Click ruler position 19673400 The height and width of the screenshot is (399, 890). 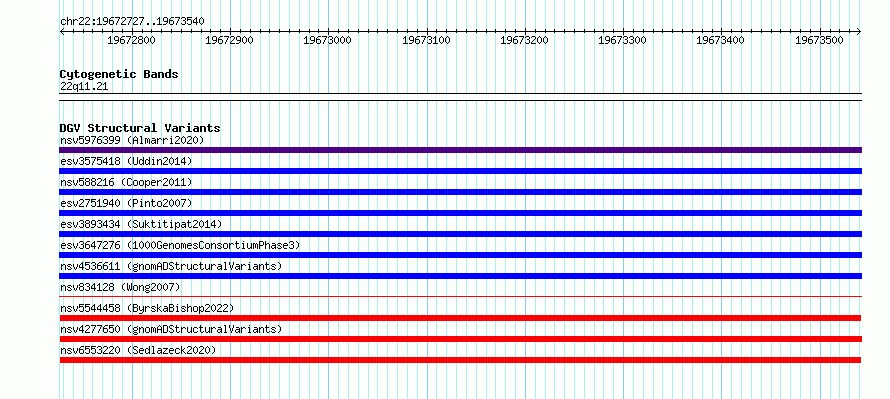(721, 40)
